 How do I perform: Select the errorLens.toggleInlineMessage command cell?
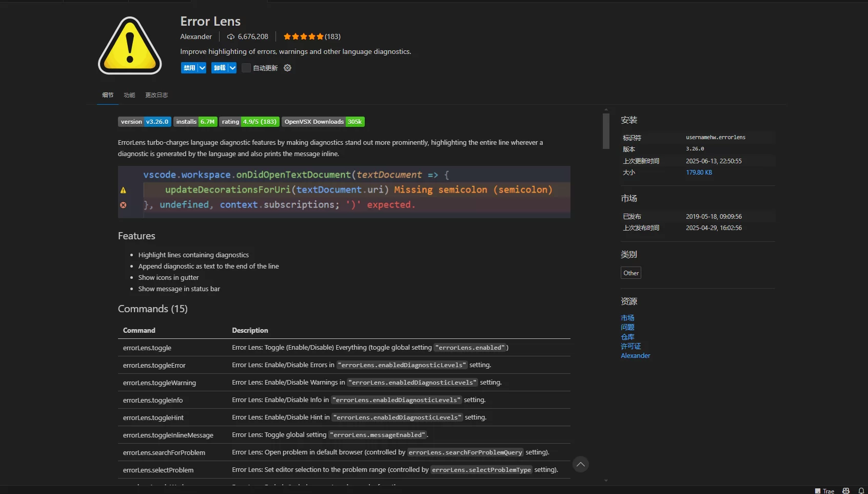click(x=168, y=435)
